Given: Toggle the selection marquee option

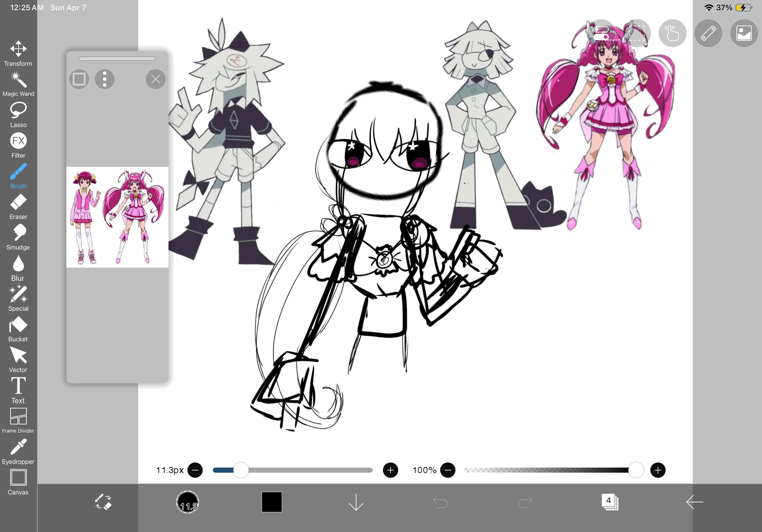Looking at the screenshot, I should tap(637, 33).
